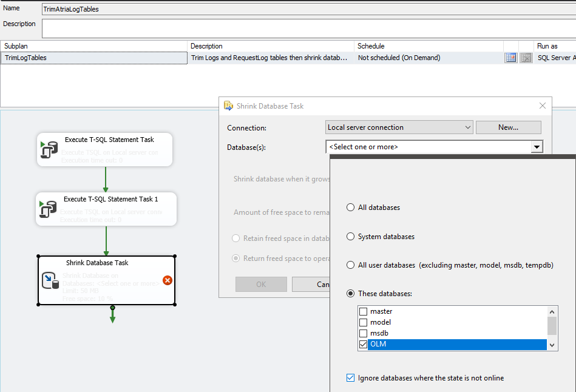Choose the System databases option
Viewport: 576px width, 392px height.
[350, 237]
